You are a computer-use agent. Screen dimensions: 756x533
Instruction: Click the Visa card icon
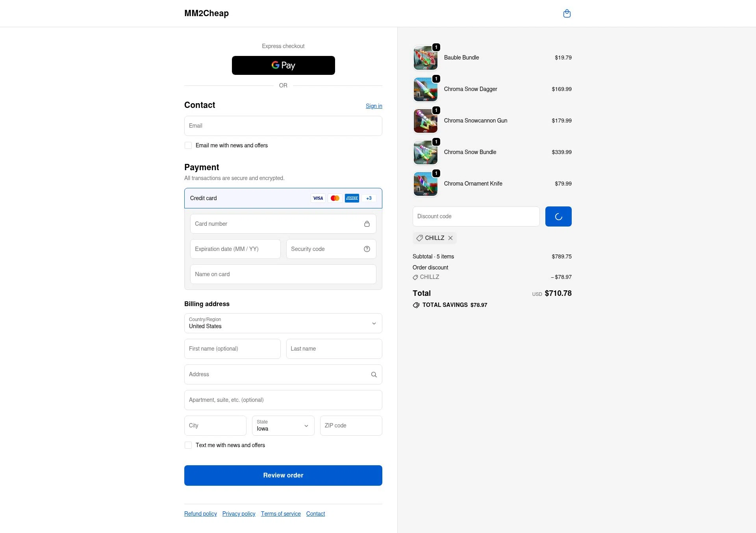[318, 198]
